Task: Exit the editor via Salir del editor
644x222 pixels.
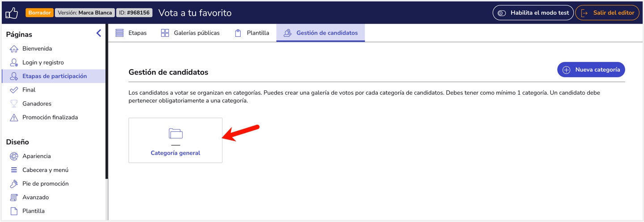Action: pos(607,13)
